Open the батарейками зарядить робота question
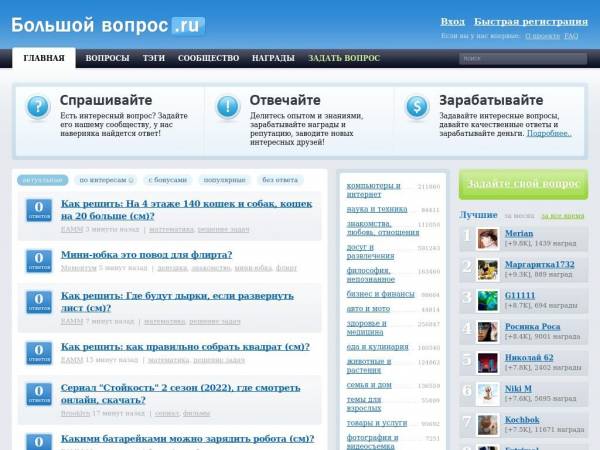600x450 pixels. (x=188, y=439)
